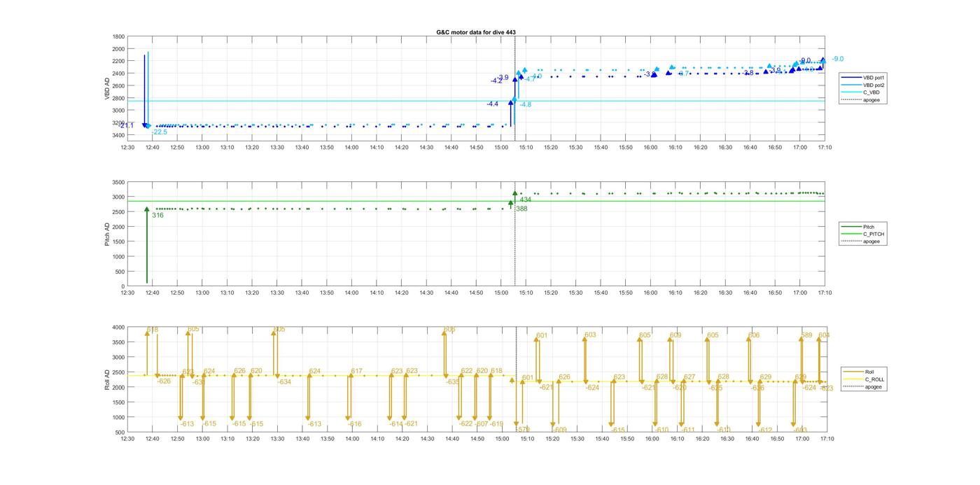Click the '-635' label in Roll plot
The image size is (980, 485).
tap(453, 382)
